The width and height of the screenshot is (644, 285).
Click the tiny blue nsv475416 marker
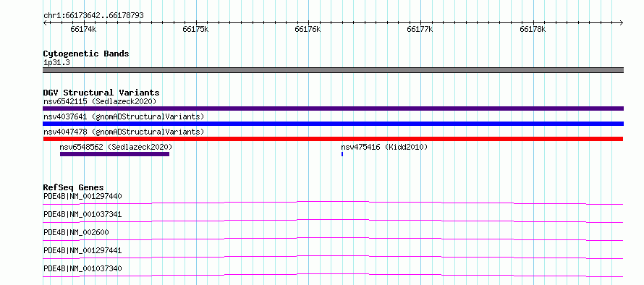point(342,154)
